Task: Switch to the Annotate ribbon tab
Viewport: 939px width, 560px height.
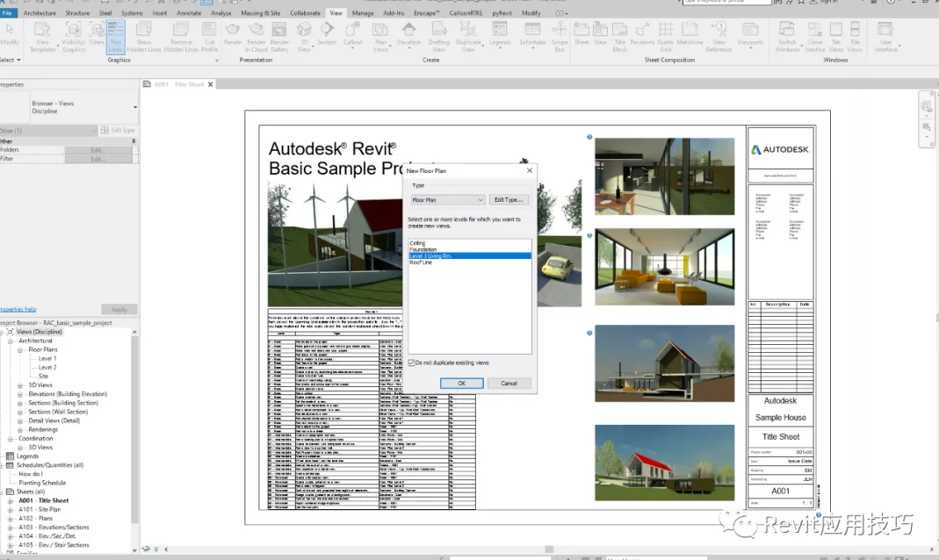Action: point(189,13)
